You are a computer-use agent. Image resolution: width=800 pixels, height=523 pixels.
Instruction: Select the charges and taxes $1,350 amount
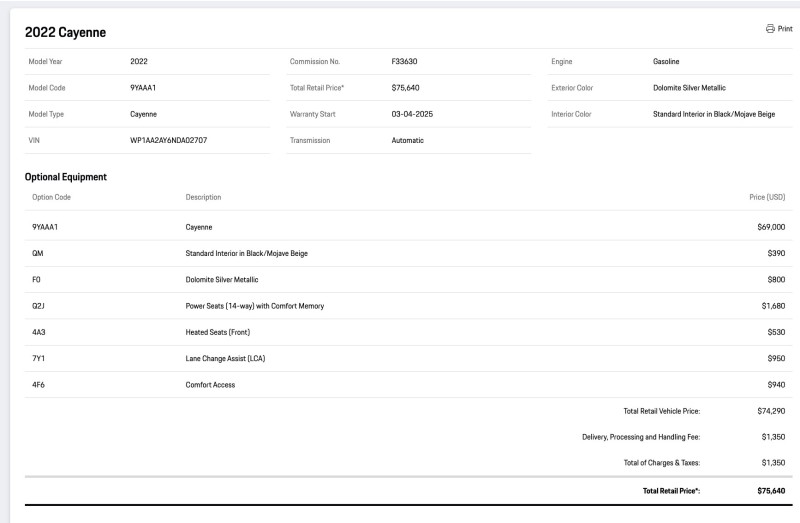coord(773,463)
